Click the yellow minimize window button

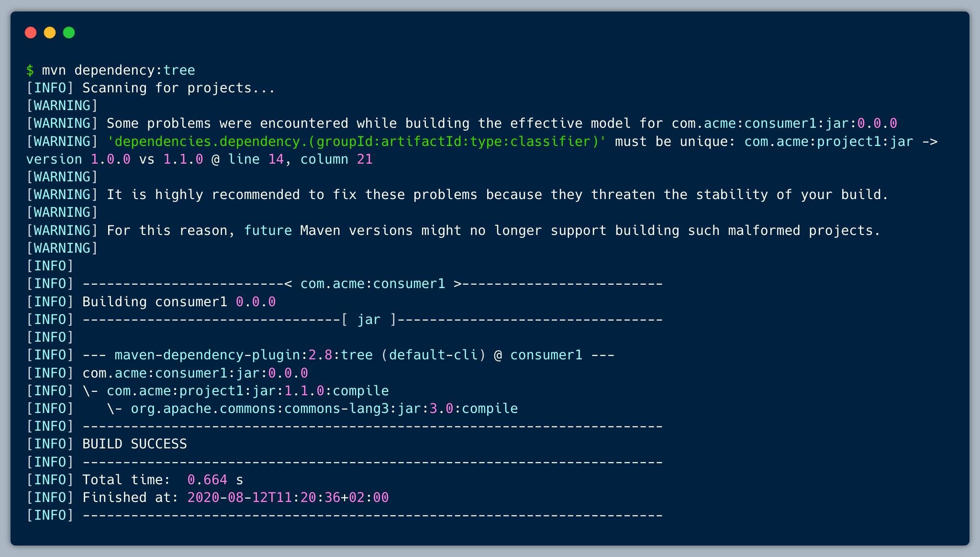click(50, 33)
